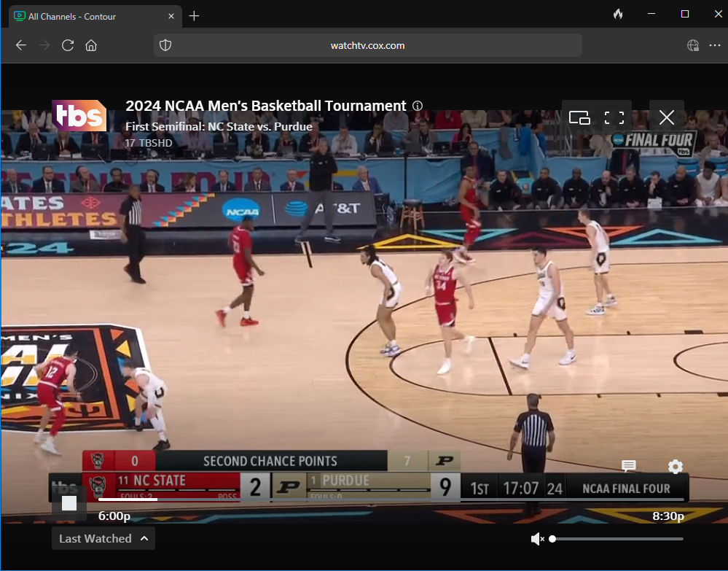The image size is (728, 571).
Task: Enable picture-in-picture mini player
Action: pyautogui.click(x=579, y=117)
